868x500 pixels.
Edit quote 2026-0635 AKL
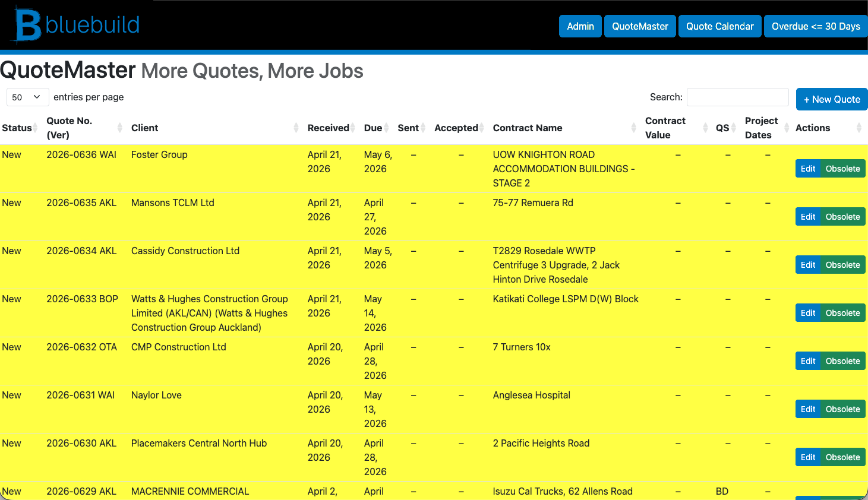coord(808,217)
